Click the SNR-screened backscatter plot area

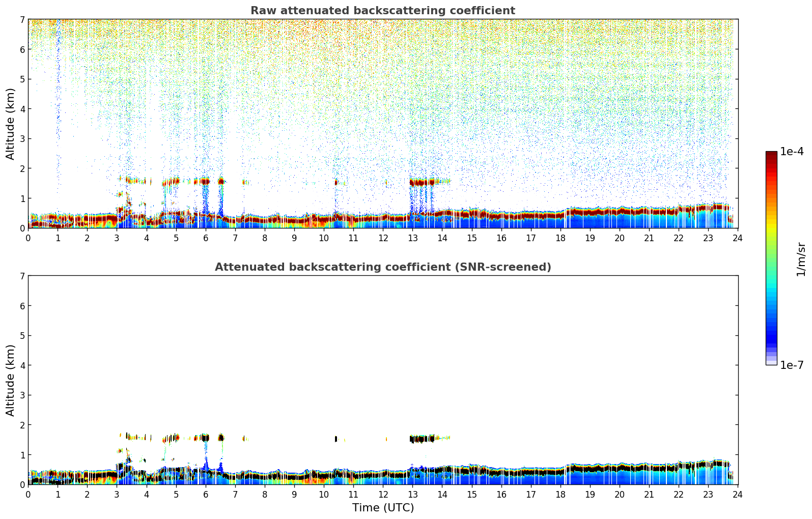(x=383, y=380)
